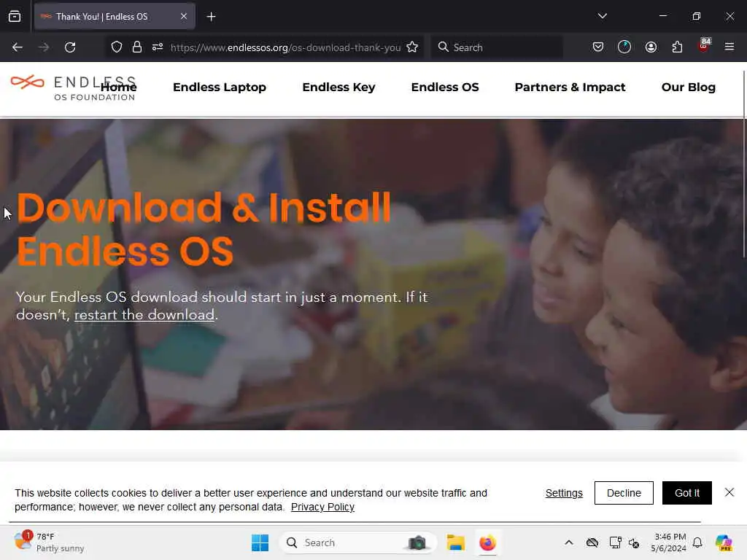Open File Explorer from taskbar

click(x=455, y=542)
